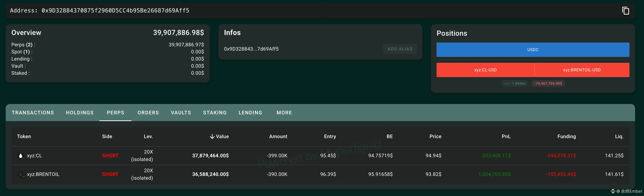Viewport: 644px width, 196px height.
Task: Expand the More tab menu
Action: 284,113
